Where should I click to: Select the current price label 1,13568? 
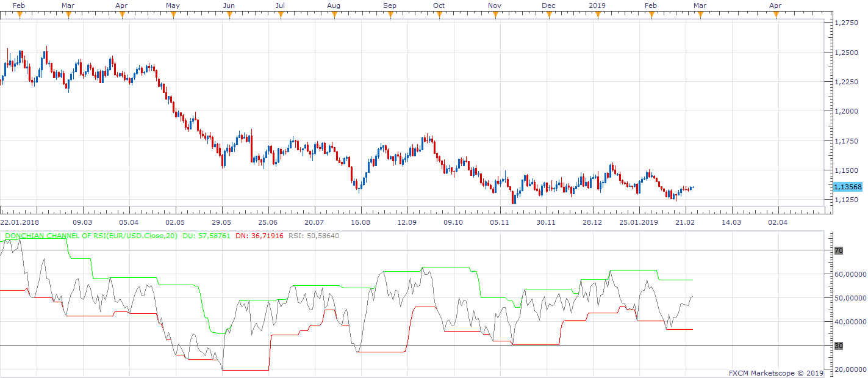click(x=848, y=187)
